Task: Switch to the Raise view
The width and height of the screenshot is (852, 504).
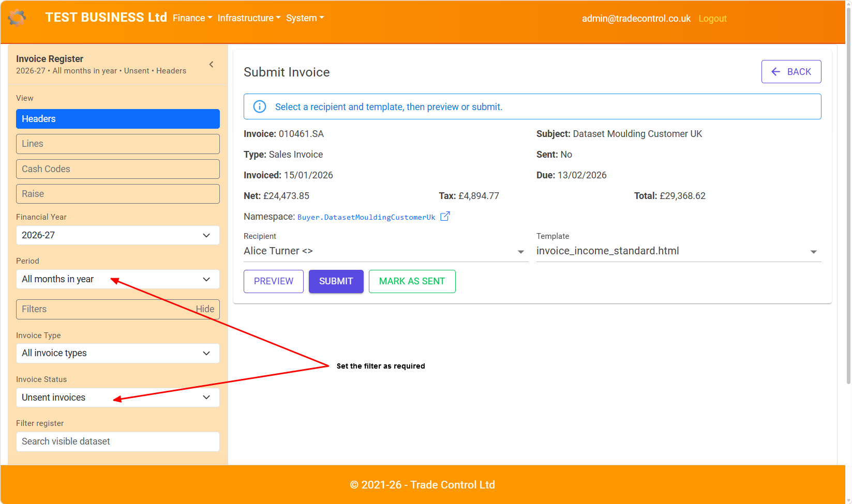Action: 118,194
